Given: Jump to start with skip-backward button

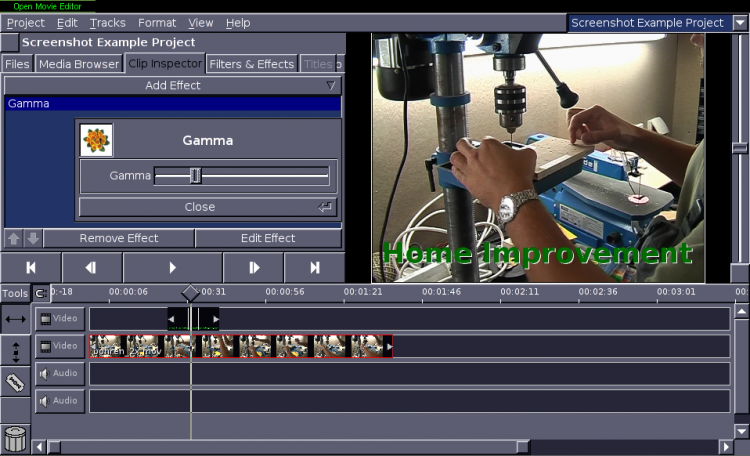Looking at the screenshot, I should tap(31, 267).
